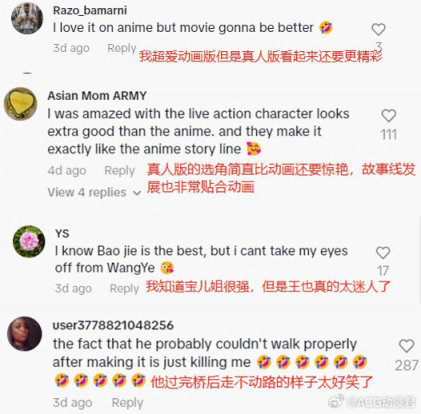Screen dimensions: 421x414
Task: Click the Weibo watermark logo
Action: point(338,401)
